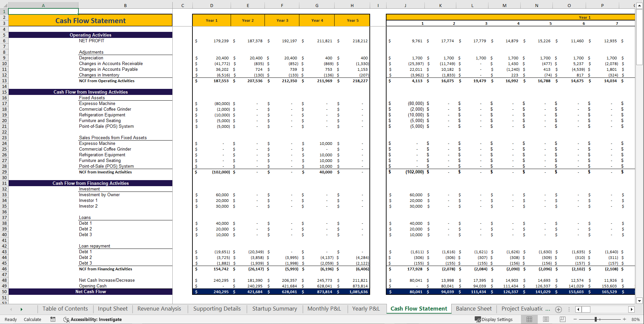Select the Normal view icon
The width and height of the screenshot is (644, 324).
coord(529,319)
